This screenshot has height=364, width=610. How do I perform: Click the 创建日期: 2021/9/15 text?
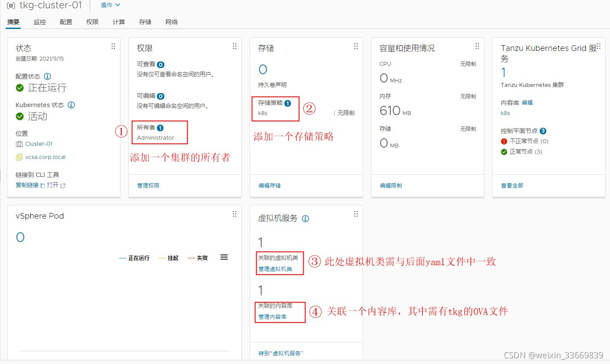coord(40,59)
